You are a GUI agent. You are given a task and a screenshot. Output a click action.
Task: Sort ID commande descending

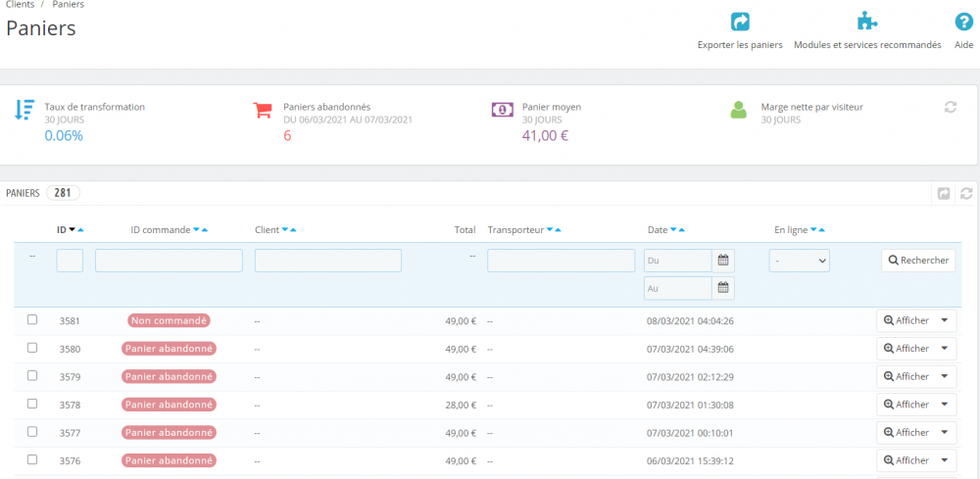pyautogui.click(x=196, y=230)
